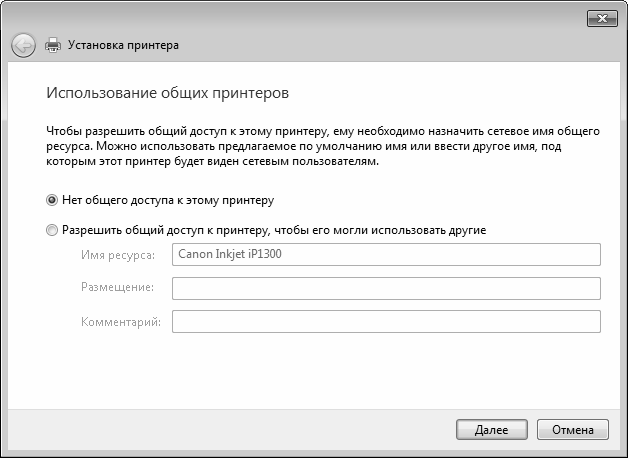The width and height of the screenshot is (628, 458).
Task: Click the Использование общих принтеров heading
Action: point(168,93)
